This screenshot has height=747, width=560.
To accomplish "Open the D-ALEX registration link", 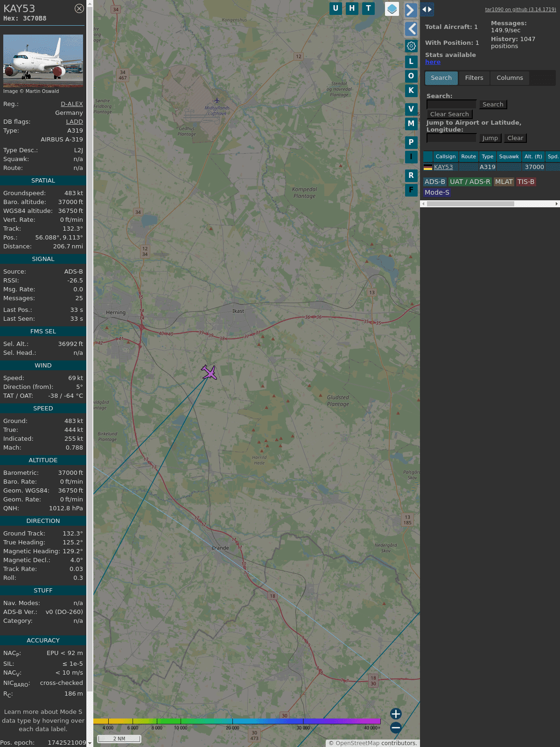I will click(72, 104).
